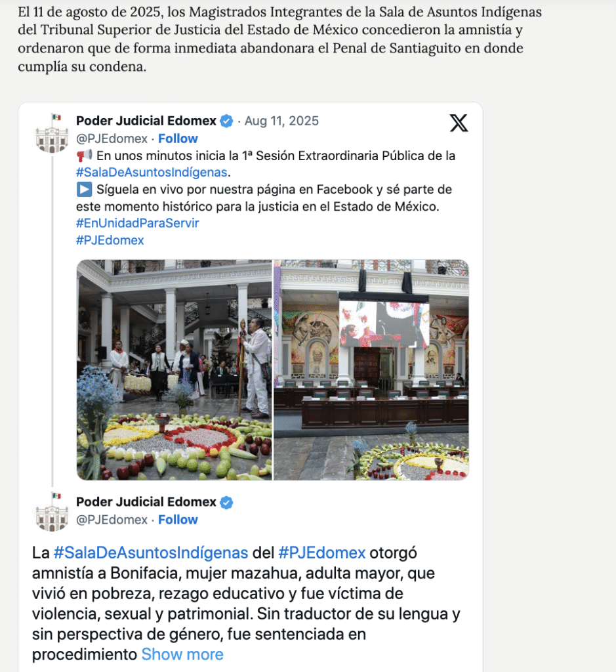Click Poder Judicial Edomex avatar in first tweet
This screenshot has height=672, width=616.
point(52,133)
